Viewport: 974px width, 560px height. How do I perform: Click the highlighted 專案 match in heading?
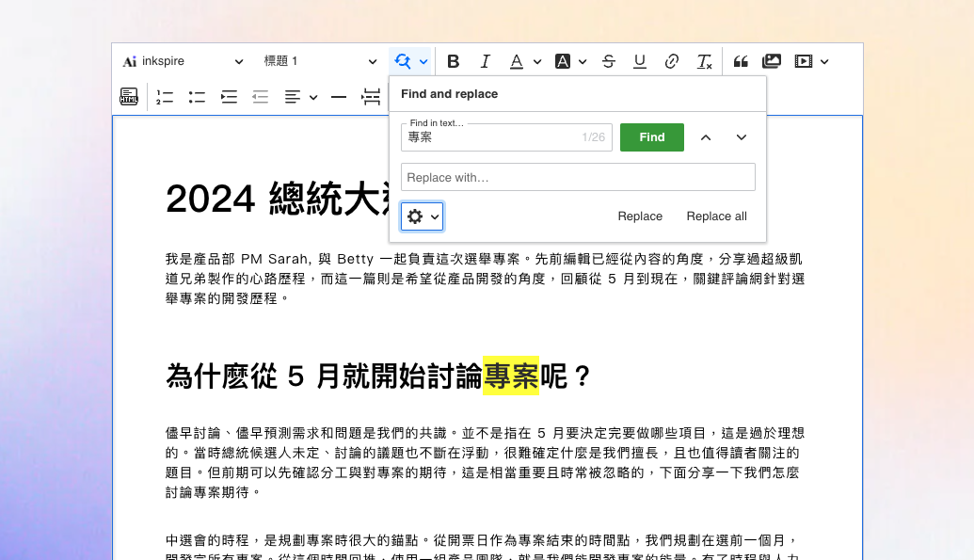click(511, 376)
